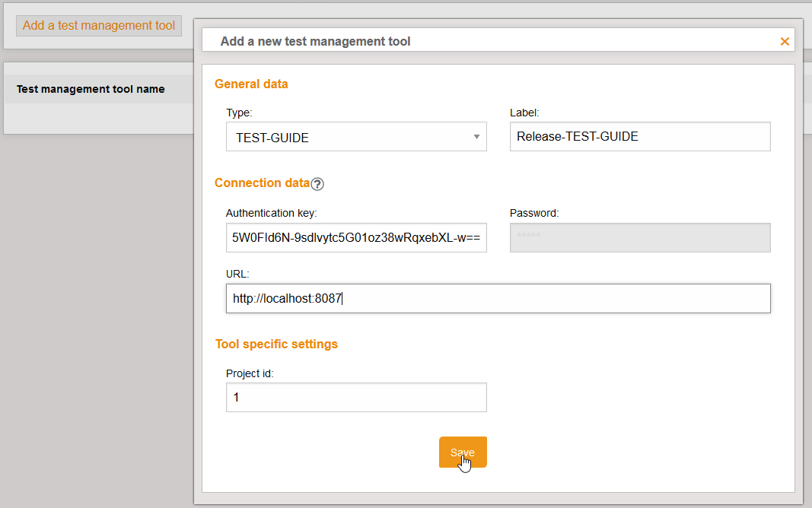Save the new test management tool

point(462,452)
